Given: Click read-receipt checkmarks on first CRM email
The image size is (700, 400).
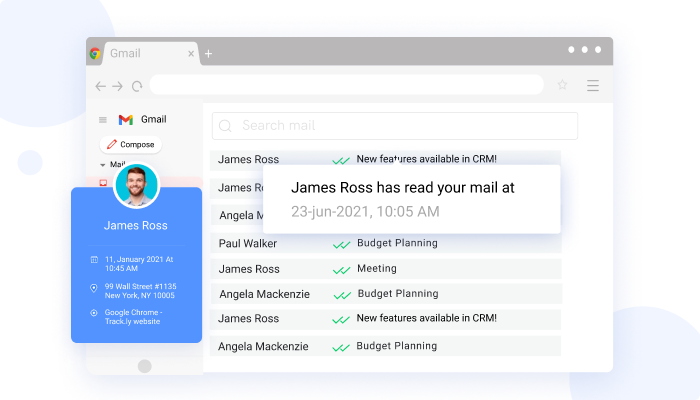Looking at the screenshot, I should (341, 160).
